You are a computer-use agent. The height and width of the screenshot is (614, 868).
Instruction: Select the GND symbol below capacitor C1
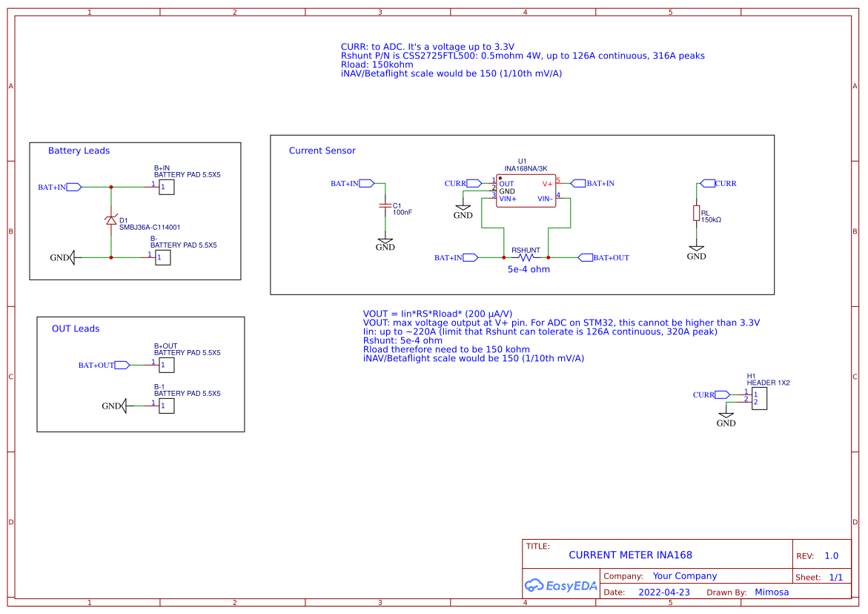pos(385,241)
